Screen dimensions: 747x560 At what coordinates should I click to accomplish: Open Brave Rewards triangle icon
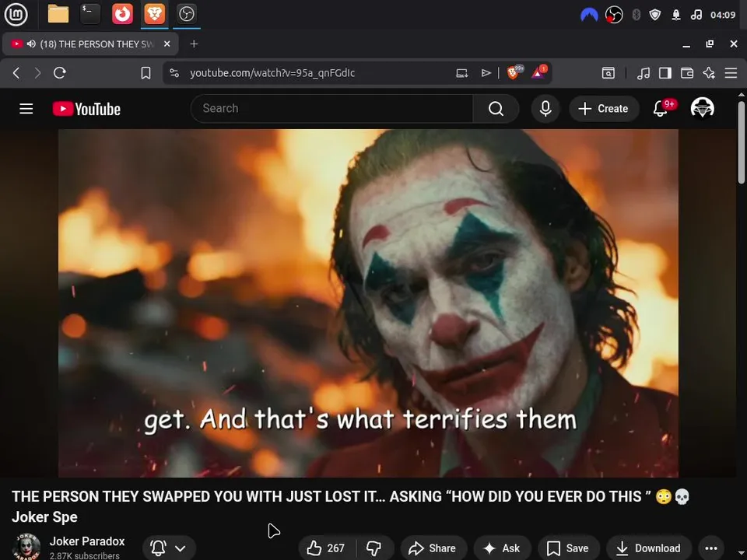point(538,72)
